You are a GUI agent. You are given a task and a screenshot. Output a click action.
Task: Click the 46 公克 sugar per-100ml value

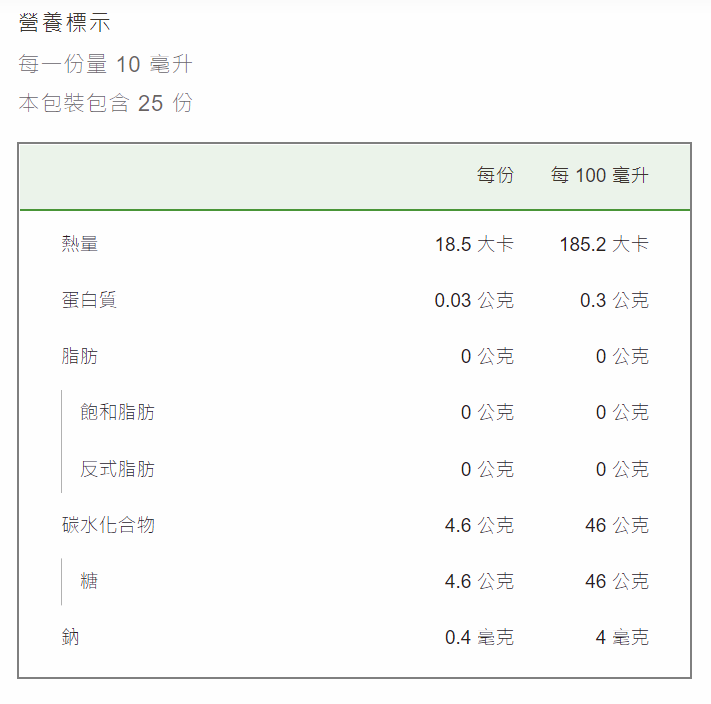[x=617, y=581]
